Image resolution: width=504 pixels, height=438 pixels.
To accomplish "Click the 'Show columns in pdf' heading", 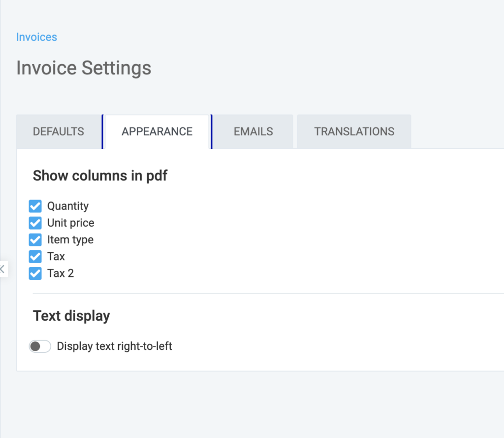I will [100, 176].
